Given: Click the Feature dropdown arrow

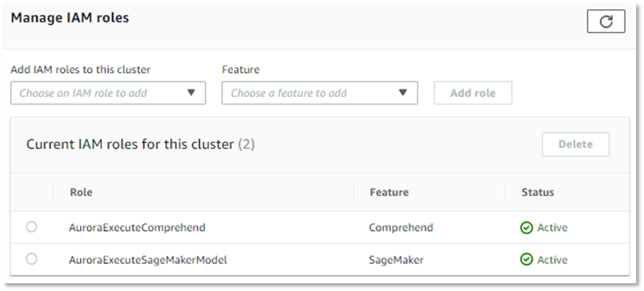Looking at the screenshot, I should 403,93.
